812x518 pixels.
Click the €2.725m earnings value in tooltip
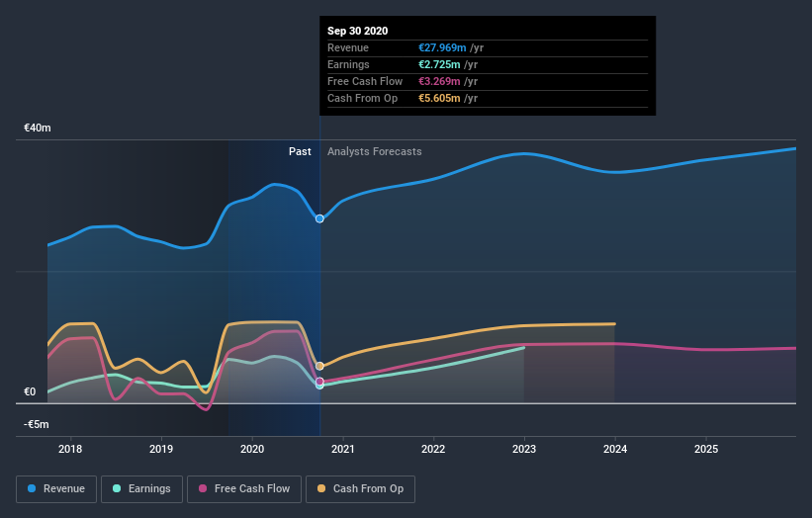(x=439, y=64)
